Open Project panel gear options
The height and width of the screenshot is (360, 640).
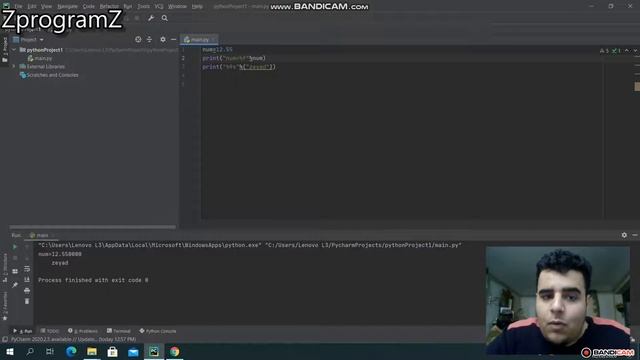click(x=163, y=39)
